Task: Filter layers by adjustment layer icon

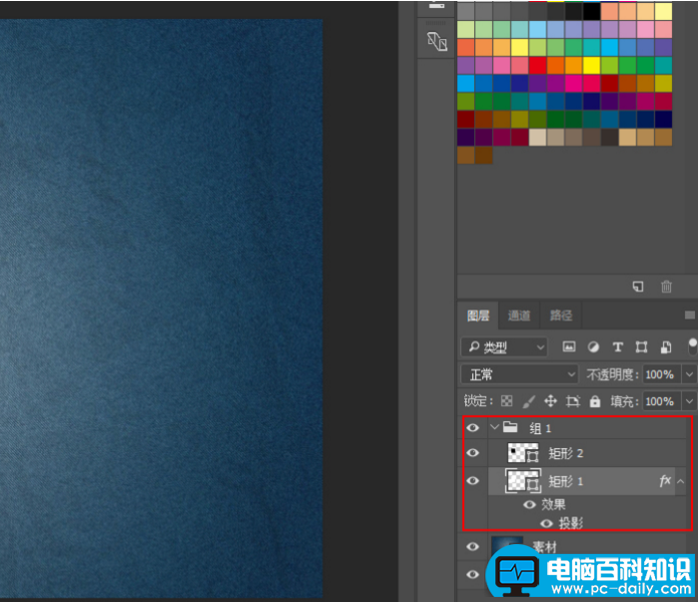Action: tap(593, 346)
